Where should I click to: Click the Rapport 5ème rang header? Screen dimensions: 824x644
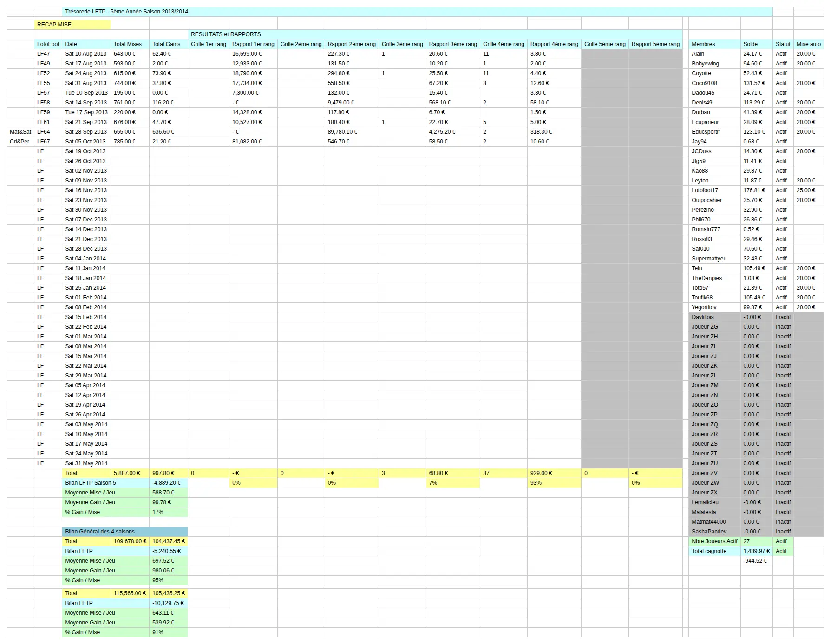pyautogui.click(x=655, y=44)
